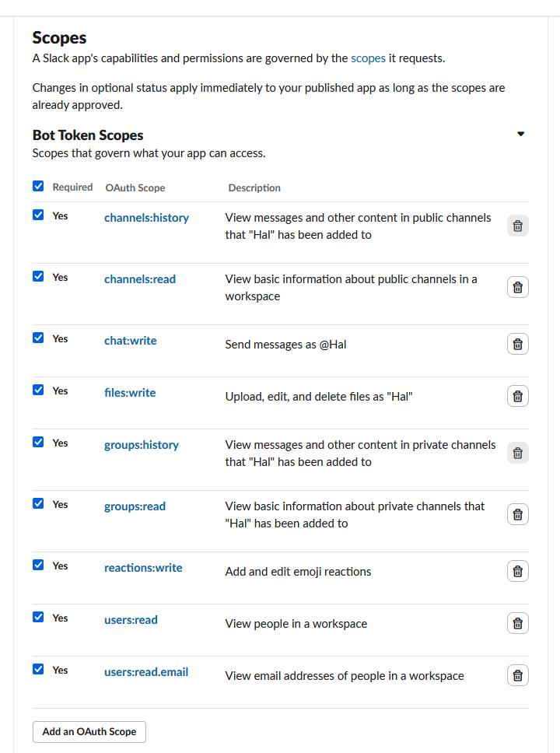This screenshot has width=560, height=753.
Task: Open the scopes documentation link
Action: [368, 58]
